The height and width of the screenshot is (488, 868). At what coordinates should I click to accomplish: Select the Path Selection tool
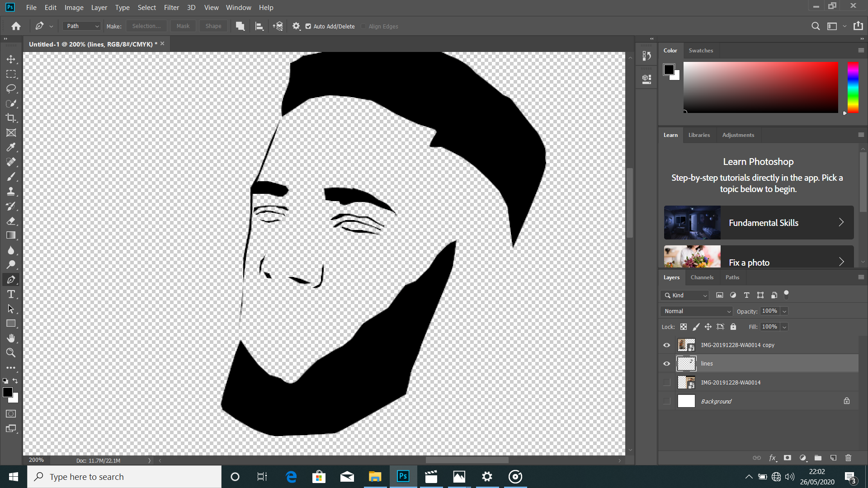click(11, 309)
